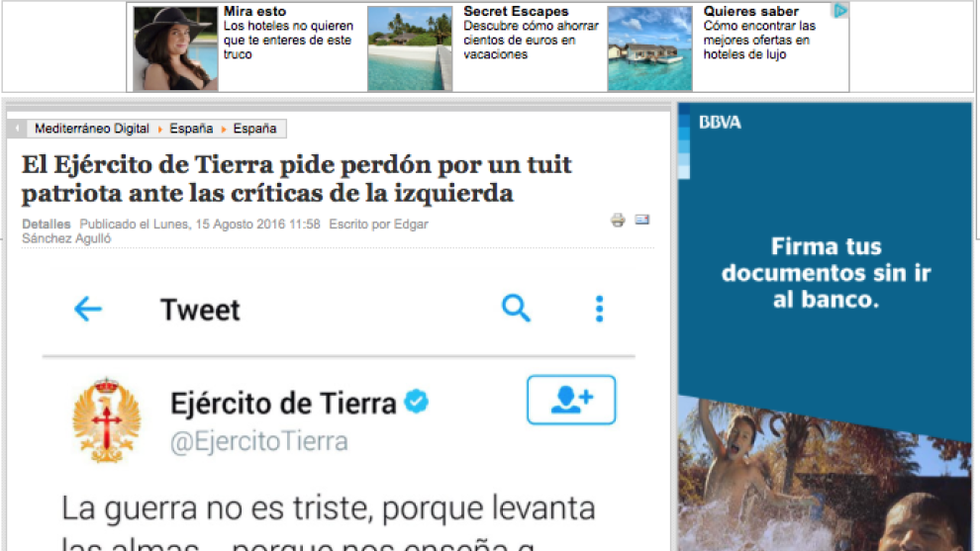Tap the back arrow in Tweet header

(88, 310)
